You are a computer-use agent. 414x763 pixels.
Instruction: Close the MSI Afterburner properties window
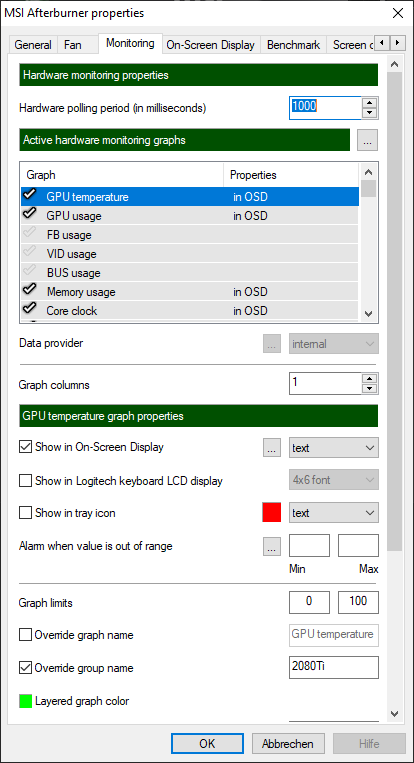coord(397,13)
